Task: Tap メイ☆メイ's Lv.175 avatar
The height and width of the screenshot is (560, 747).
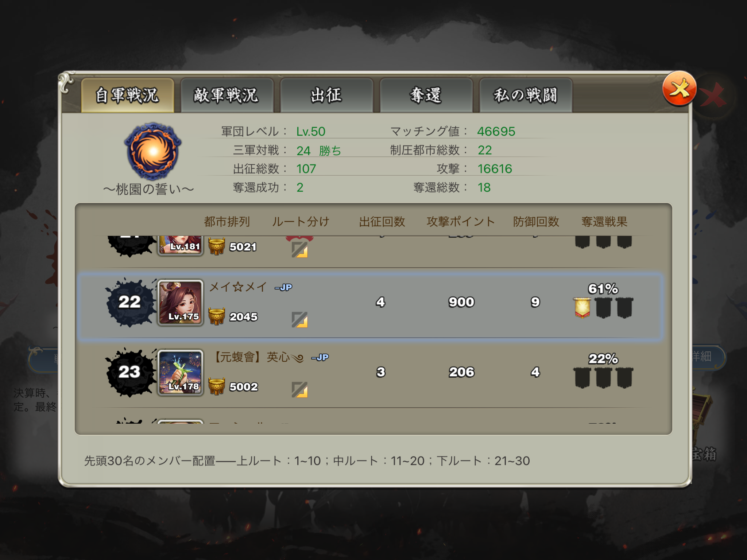Action: pos(180,303)
